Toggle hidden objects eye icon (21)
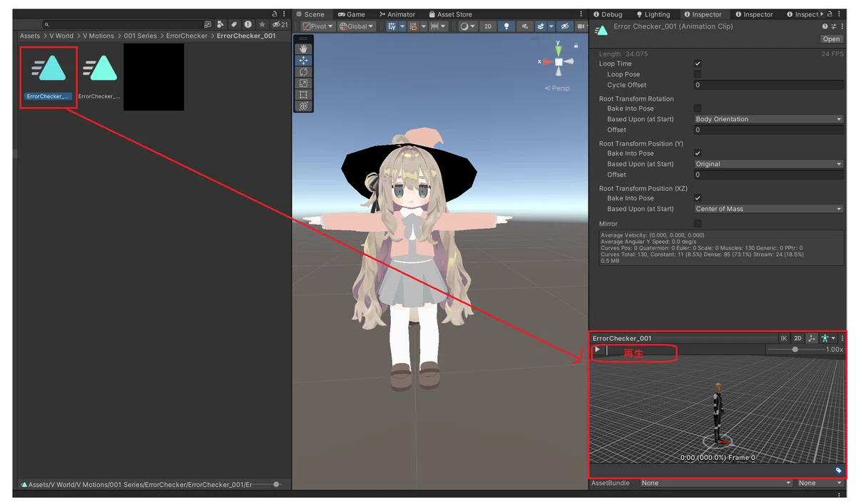This screenshot has width=856, height=504. (x=280, y=24)
